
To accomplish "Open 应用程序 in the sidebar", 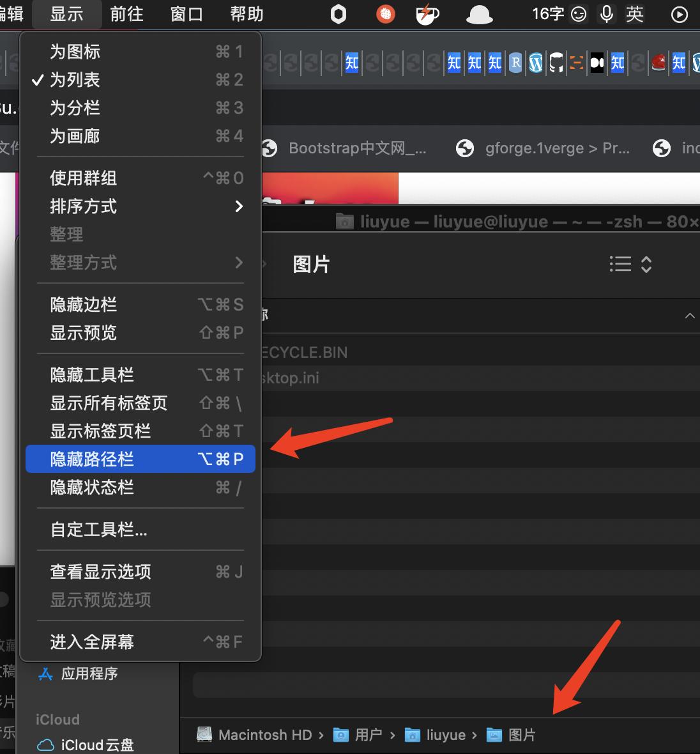I will tap(89, 673).
